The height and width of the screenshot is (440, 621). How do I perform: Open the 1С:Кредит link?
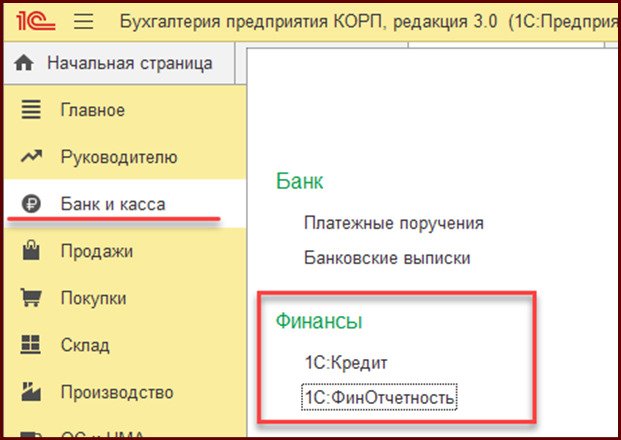[346, 363]
